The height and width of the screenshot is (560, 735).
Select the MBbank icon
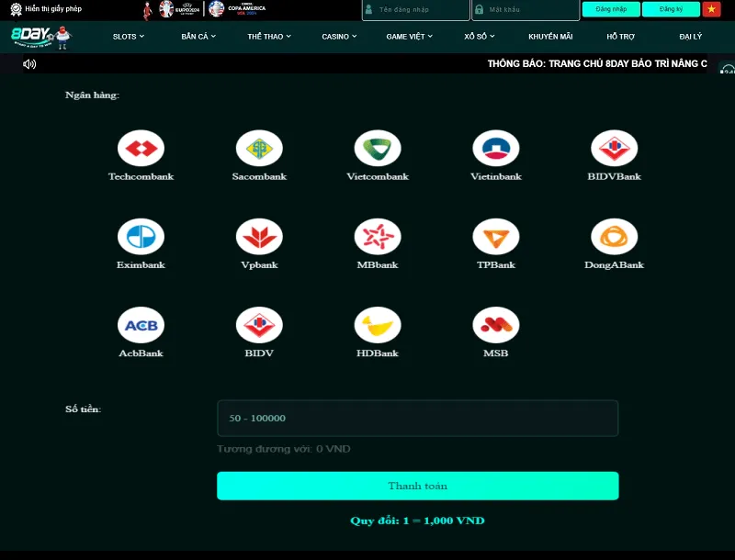click(378, 237)
